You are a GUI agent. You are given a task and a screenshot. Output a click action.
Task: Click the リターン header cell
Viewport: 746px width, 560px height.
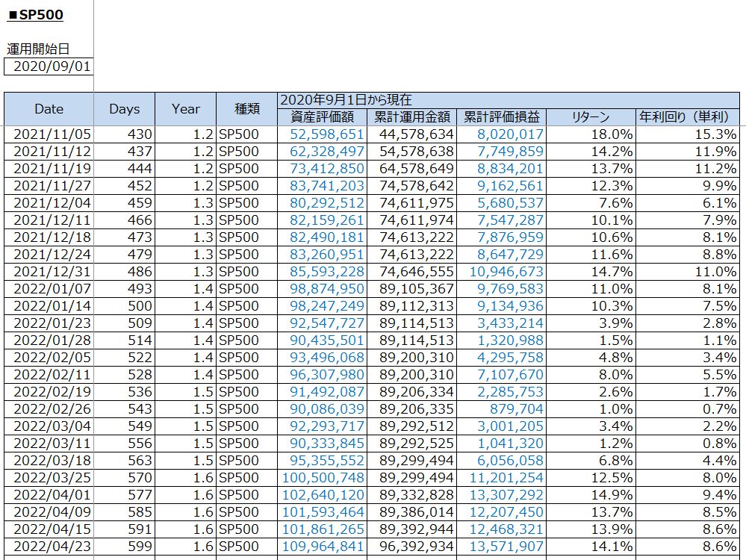(591, 117)
